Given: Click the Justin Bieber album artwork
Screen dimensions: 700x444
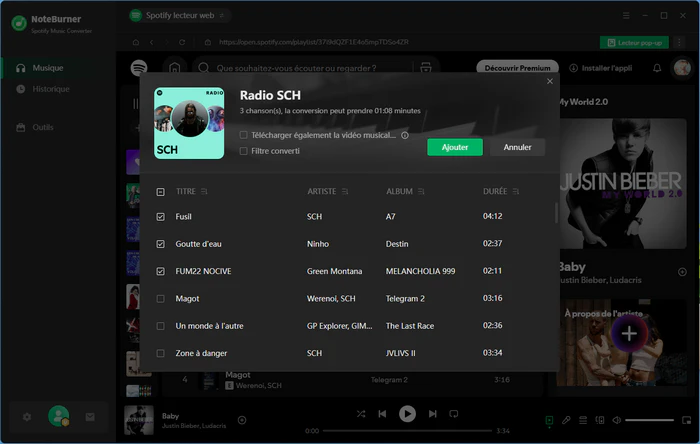Looking at the screenshot, I should (623, 183).
